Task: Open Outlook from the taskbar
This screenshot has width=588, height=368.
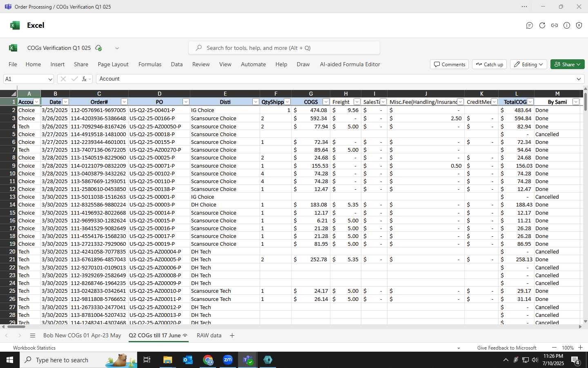Action: (x=188, y=360)
